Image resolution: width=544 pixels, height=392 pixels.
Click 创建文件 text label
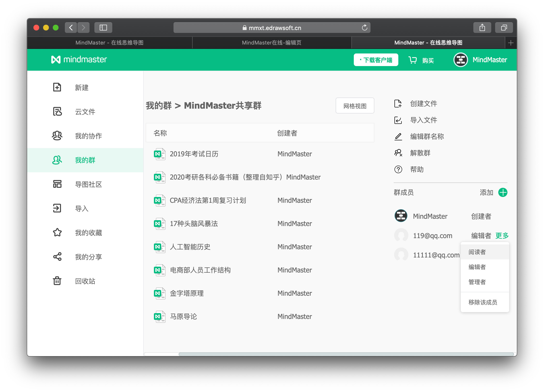[423, 104]
